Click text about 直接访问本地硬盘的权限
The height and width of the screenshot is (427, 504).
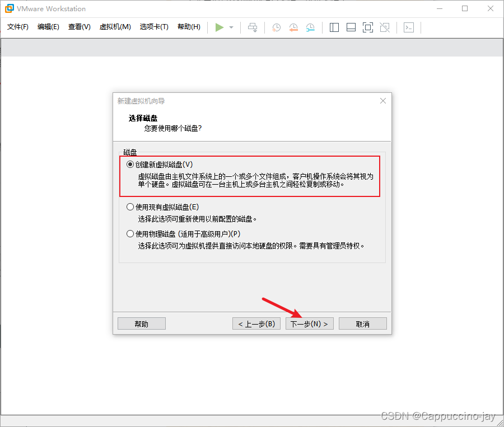pyautogui.click(x=251, y=246)
